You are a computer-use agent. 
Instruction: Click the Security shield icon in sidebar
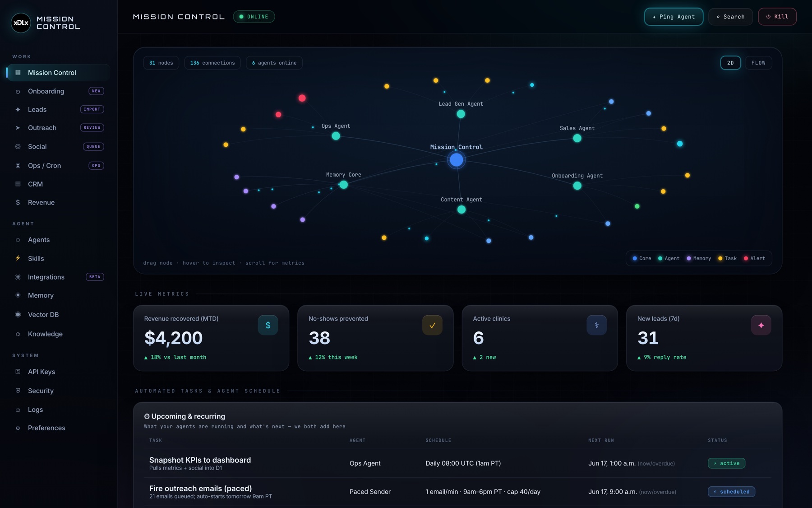pyautogui.click(x=18, y=391)
